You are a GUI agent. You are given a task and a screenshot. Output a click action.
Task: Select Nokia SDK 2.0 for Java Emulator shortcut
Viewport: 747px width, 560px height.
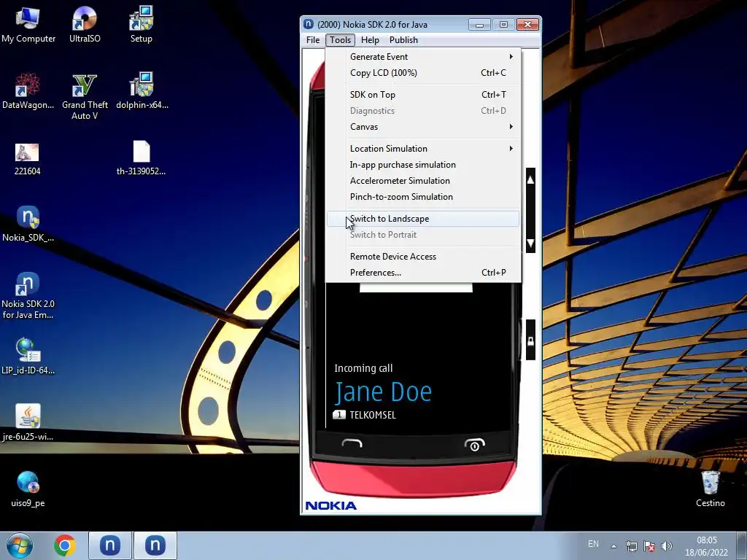(x=28, y=296)
